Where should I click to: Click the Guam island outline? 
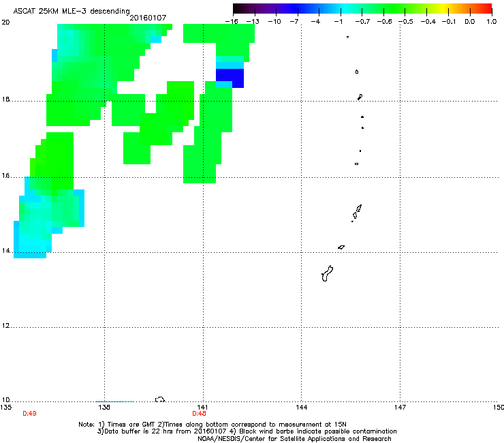pos(327,273)
